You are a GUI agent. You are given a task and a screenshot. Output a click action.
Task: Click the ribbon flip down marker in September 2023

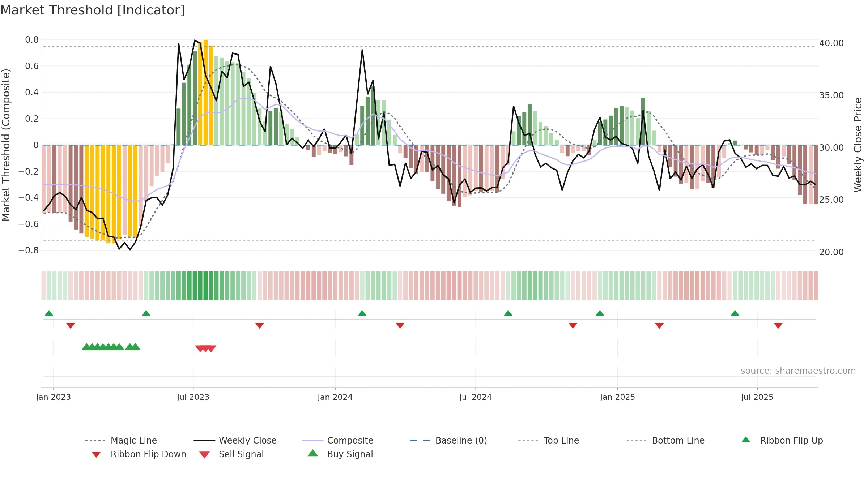click(260, 326)
